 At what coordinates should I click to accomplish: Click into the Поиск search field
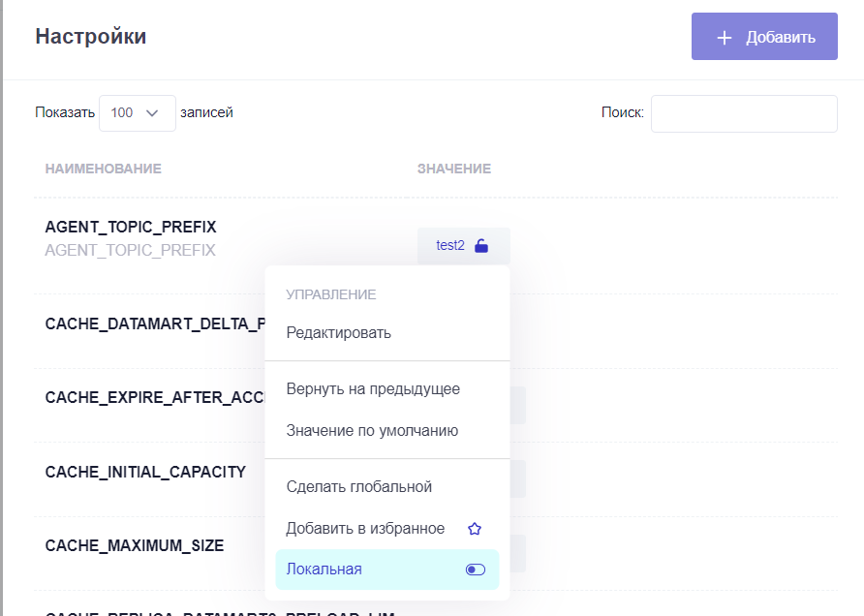click(x=743, y=113)
